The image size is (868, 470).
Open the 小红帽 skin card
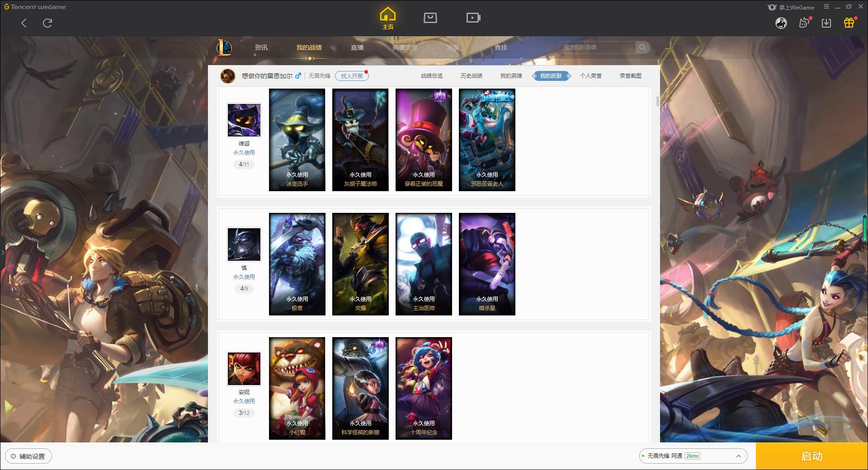tap(297, 388)
